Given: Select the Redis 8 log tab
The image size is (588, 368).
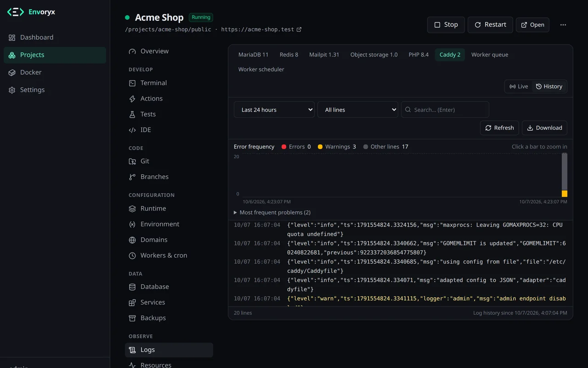Looking at the screenshot, I should tap(289, 55).
